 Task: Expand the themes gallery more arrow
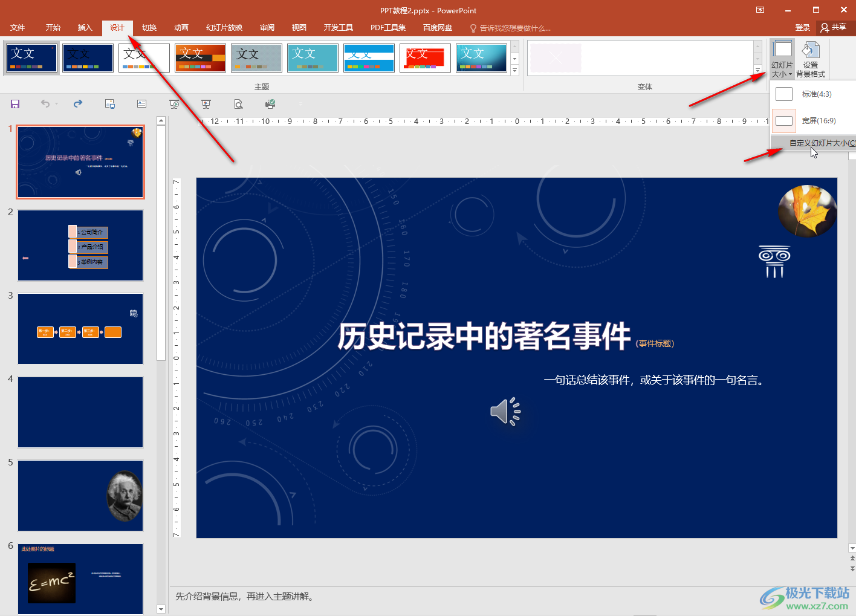[x=515, y=71]
